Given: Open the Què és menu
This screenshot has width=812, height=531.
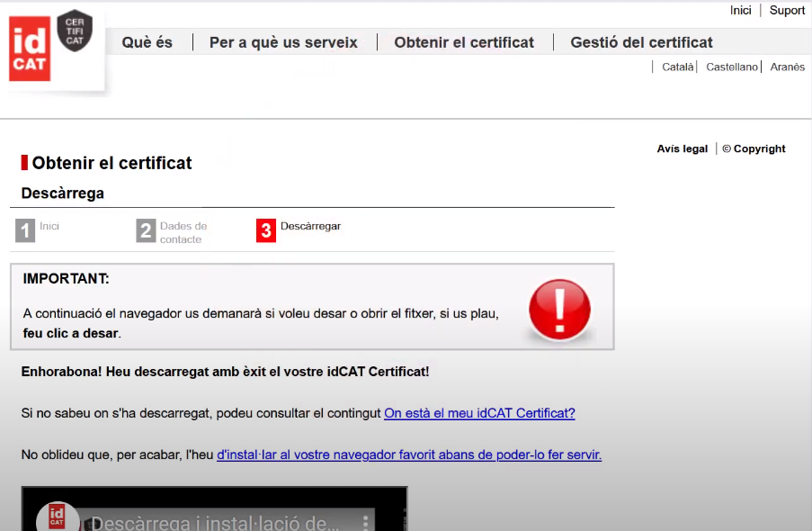Looking at the screenshot, I should point(147,42).
